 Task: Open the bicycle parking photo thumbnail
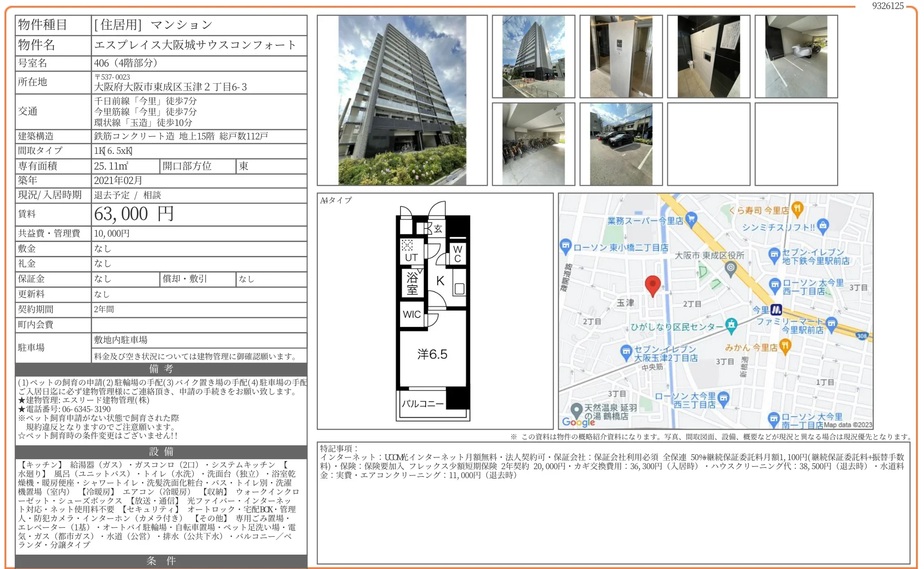coord(533,144)
